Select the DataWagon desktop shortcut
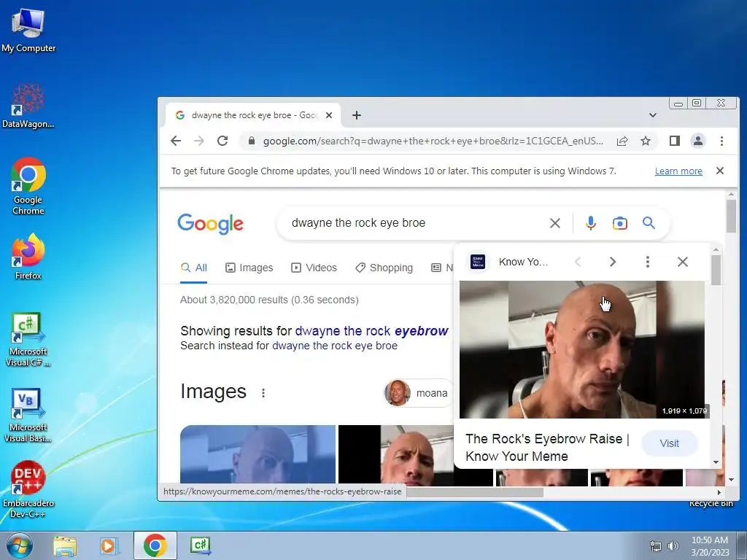Screen dimensions: 747x560 click(x=28, y=106)
